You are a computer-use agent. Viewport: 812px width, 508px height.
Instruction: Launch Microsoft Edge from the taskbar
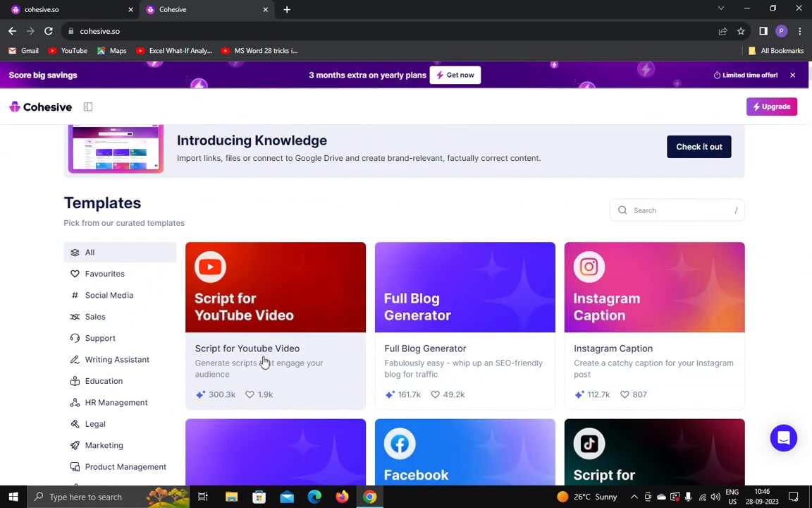314,497
